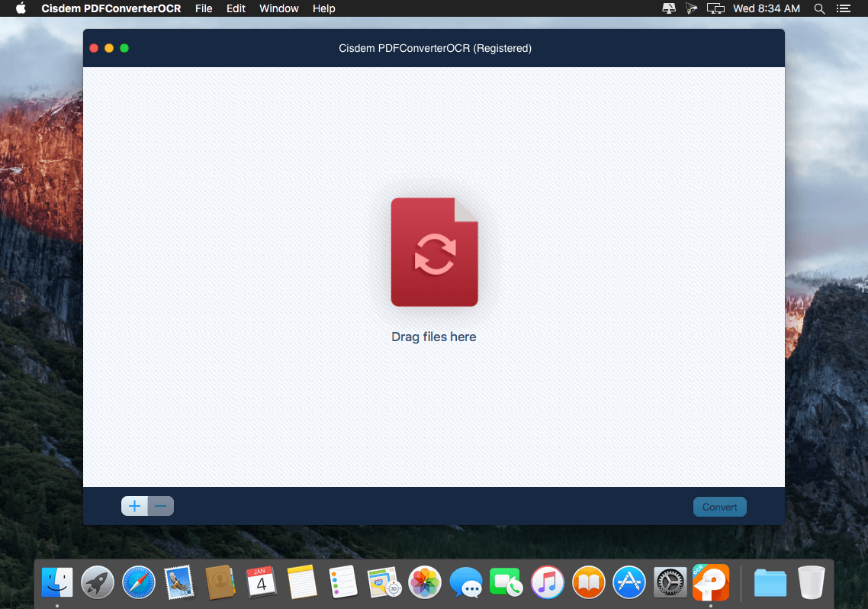Click the red PDF convert drop icon
This screenshot has width=868, height=609.
click(x=435, y=252)
